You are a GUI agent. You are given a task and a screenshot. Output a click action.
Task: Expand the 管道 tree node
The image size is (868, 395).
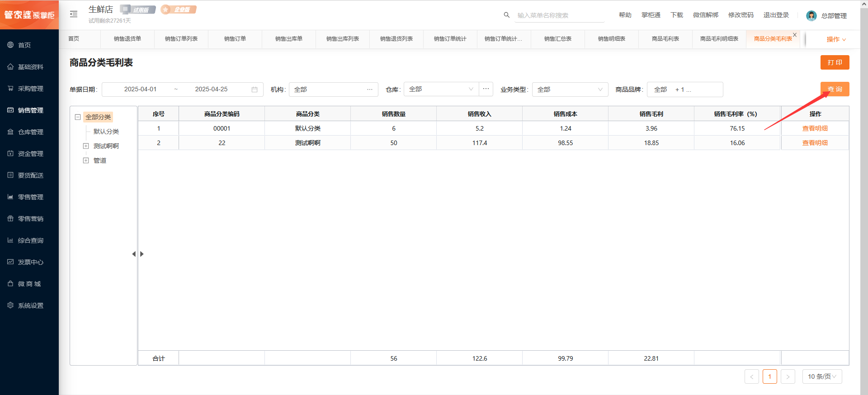pos(86,160)
